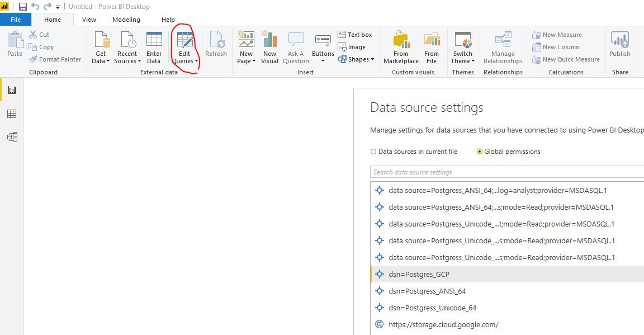644x335 pixels.
Task: Click the connector icon beside dsn=Postgres_GCP
Action: (x=380, y=274)
